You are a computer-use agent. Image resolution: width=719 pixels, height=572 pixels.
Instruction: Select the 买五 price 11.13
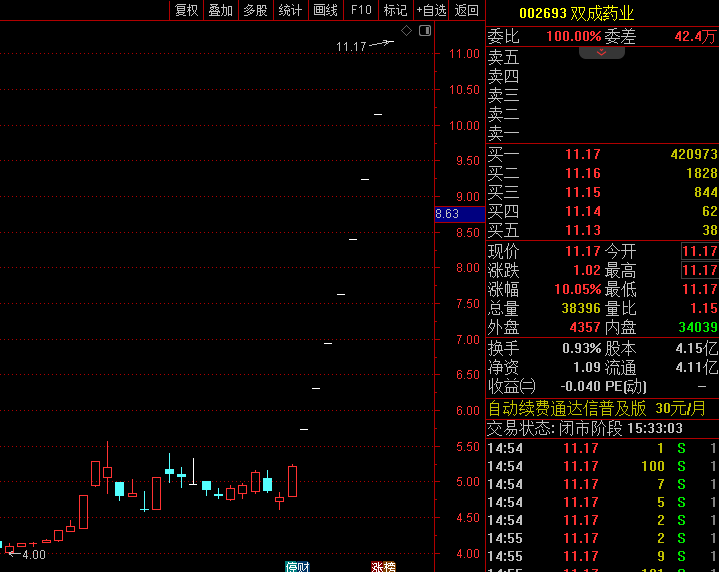tap(582, 230)
